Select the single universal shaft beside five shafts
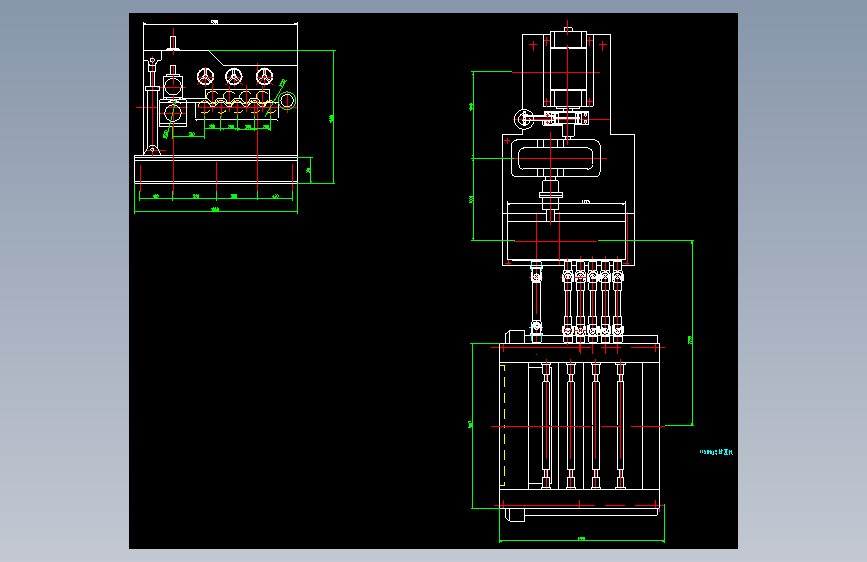This screenshot has height=562, width=867. point(536,302)
